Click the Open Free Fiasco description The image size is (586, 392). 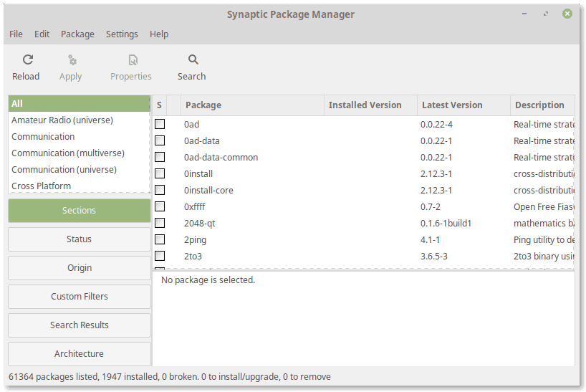coord(544,206)
